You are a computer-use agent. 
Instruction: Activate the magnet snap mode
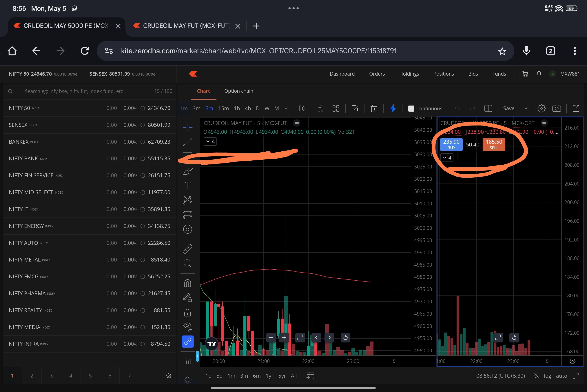point(187,283)
